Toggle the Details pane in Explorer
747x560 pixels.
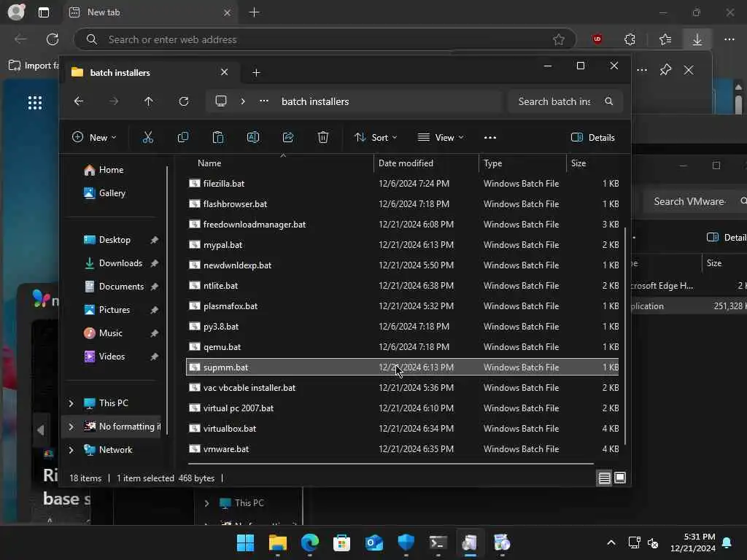click(x=592, y=138)
